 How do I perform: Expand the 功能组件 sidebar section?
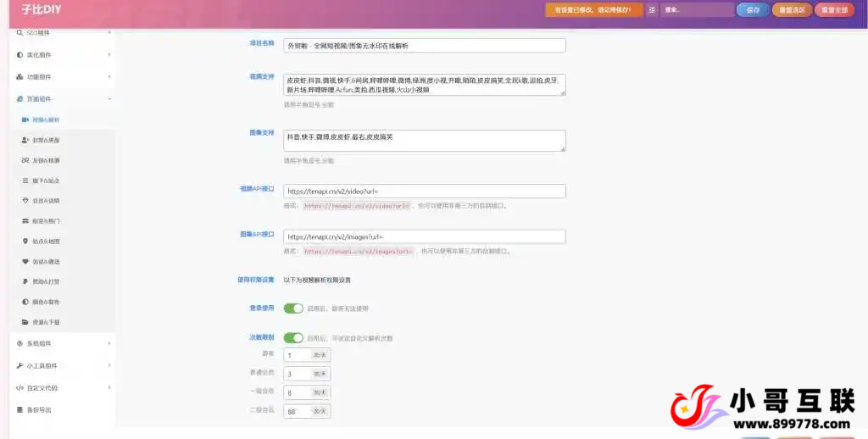pyautogui.click(x=63, y=76)
